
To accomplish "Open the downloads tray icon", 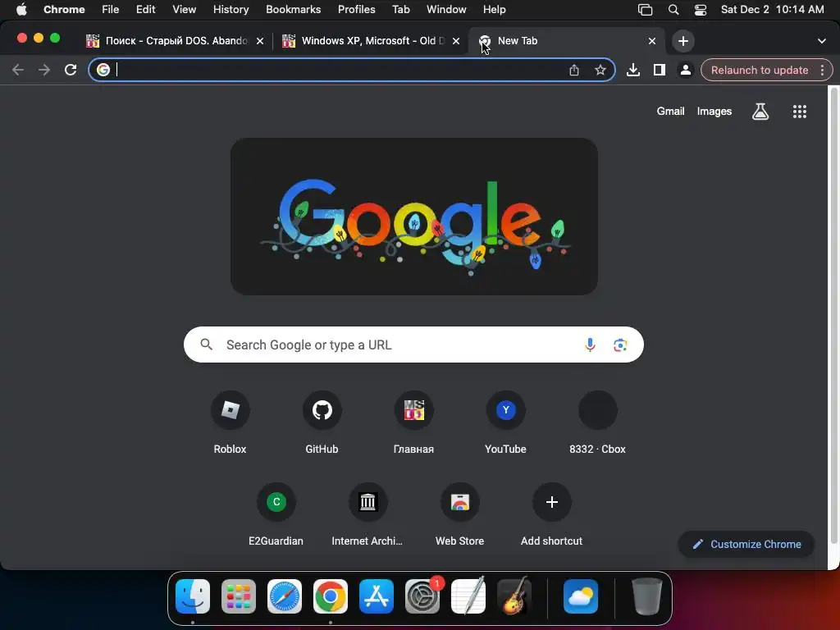I will tap(633, 70).
